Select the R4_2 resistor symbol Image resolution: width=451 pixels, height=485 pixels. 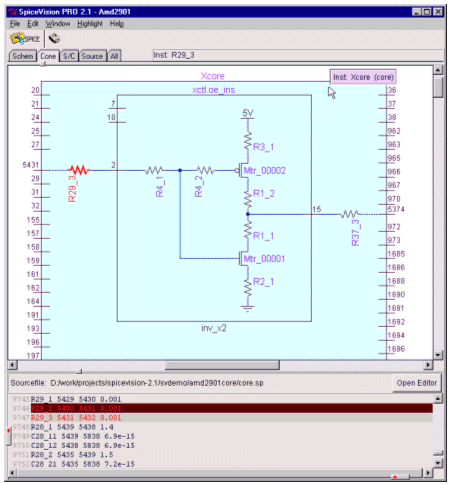click(x=205, y=170)
